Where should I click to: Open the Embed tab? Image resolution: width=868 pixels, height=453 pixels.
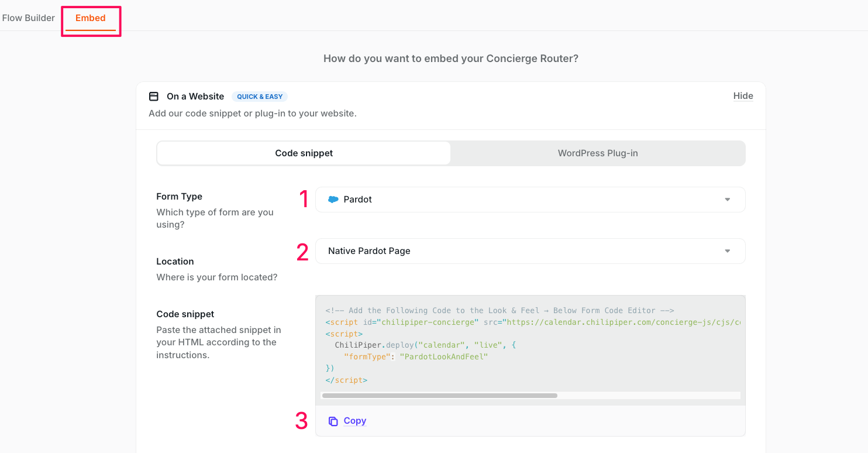tap(91, 18)
